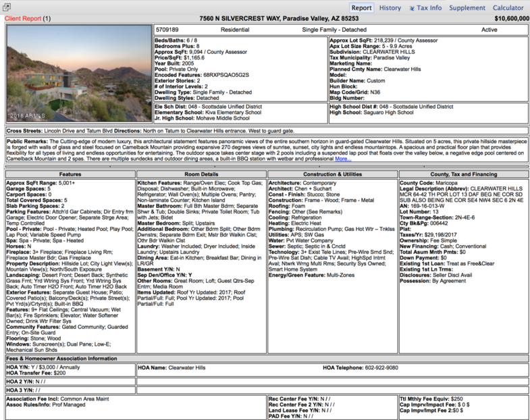Click the Lot Number 13 line

coord(419,212)
